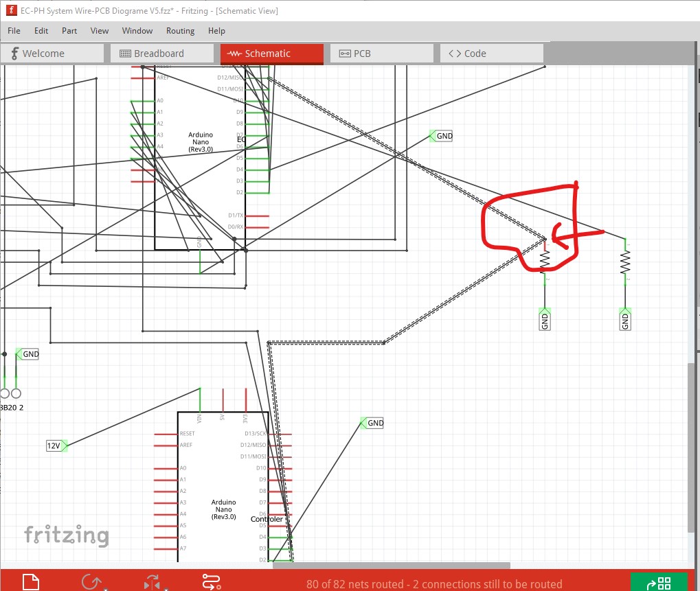700x591 pixels.
Task: Select the GND label beside Controler Arduino
Action: pos(372,423)
